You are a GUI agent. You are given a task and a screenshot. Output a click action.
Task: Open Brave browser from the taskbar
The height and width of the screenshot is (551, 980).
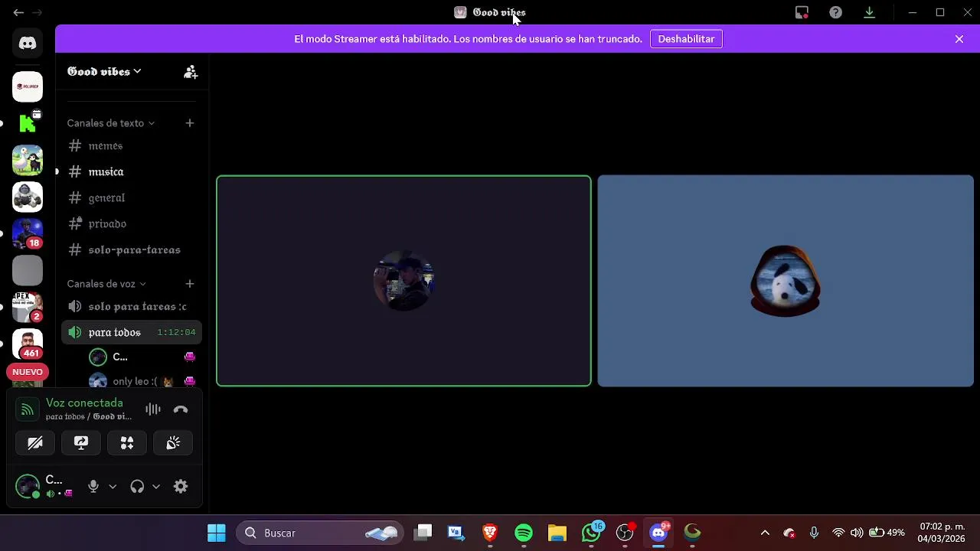coord(490,533)
